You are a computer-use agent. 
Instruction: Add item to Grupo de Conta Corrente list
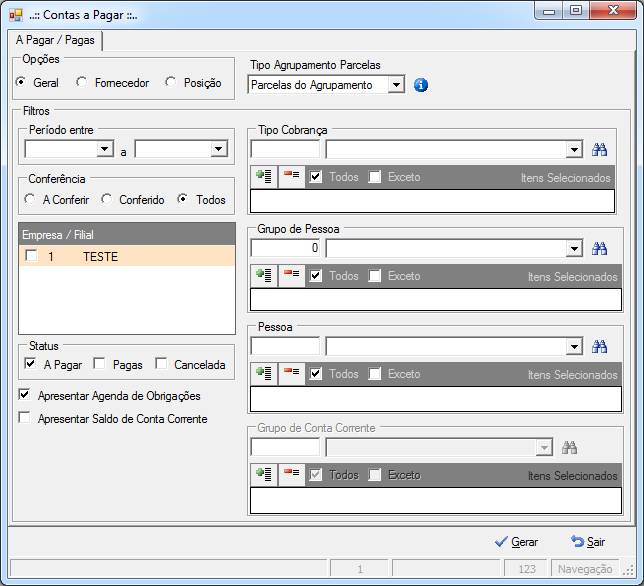tap(264, 474)
